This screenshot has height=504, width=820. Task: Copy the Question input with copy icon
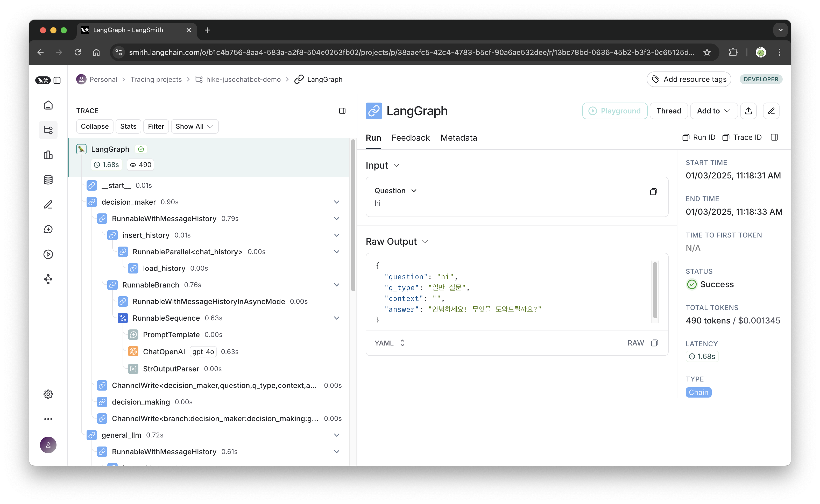(x=653, y=192)
